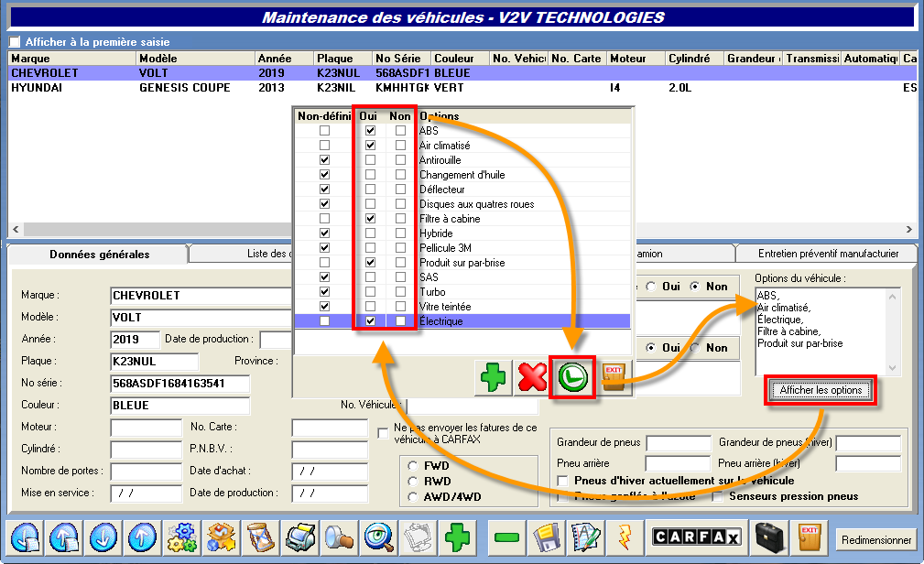This screenshot has height=564, width=924.
Task: Check winter tires currently on vehicle box
Action: (x=563, y=481)
